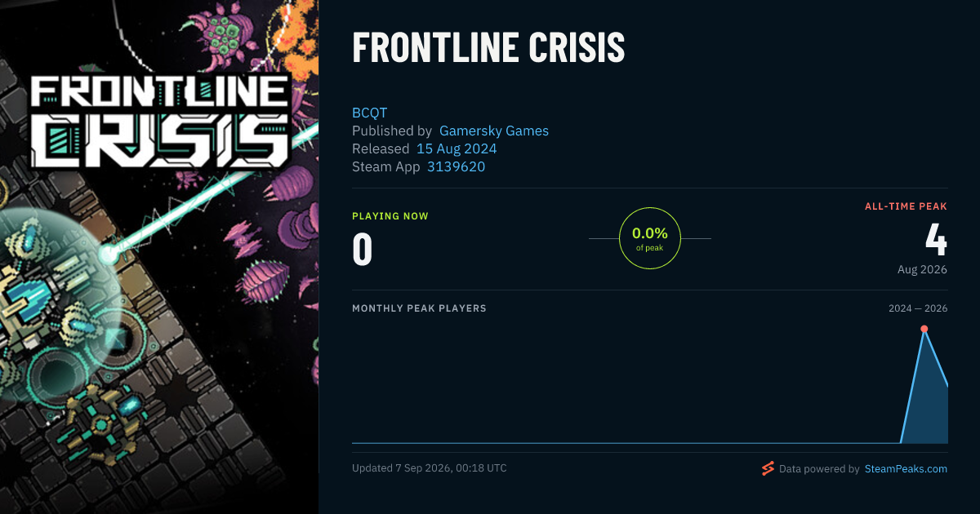
Task: Click the FRONTLINE CRISIS page title
Action: point(488,48)
